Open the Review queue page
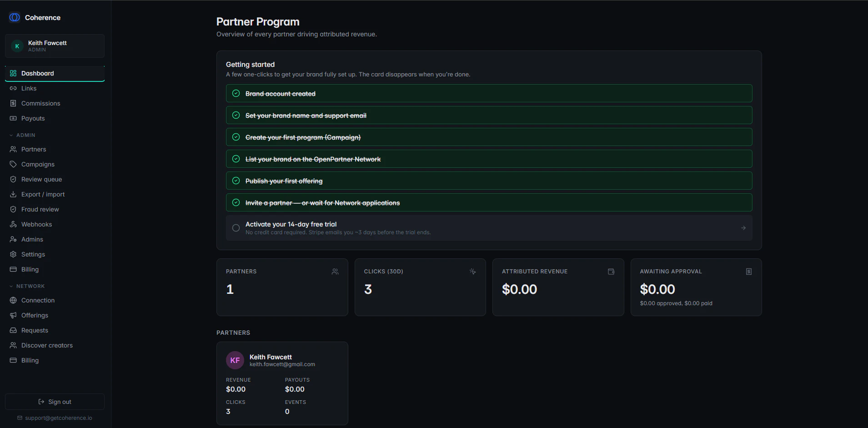Screen dimensions: 868x428 coord(55,179)
